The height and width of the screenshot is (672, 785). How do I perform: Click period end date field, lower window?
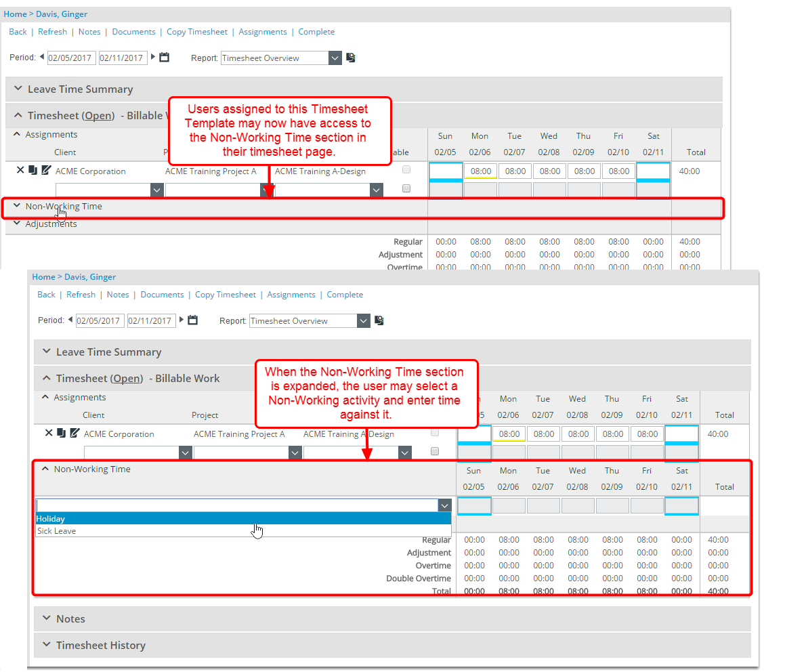[x=151, y=321]
